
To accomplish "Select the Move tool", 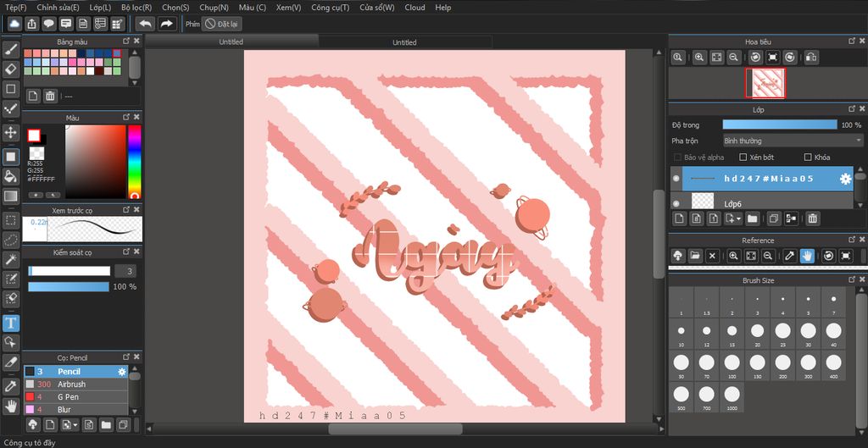I will (x=10, y=132).
